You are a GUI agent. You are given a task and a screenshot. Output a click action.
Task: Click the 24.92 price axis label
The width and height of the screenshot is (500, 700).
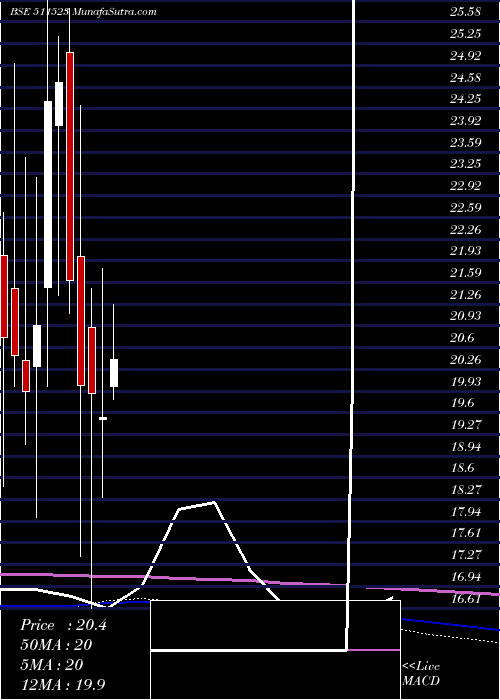[466, 56]
